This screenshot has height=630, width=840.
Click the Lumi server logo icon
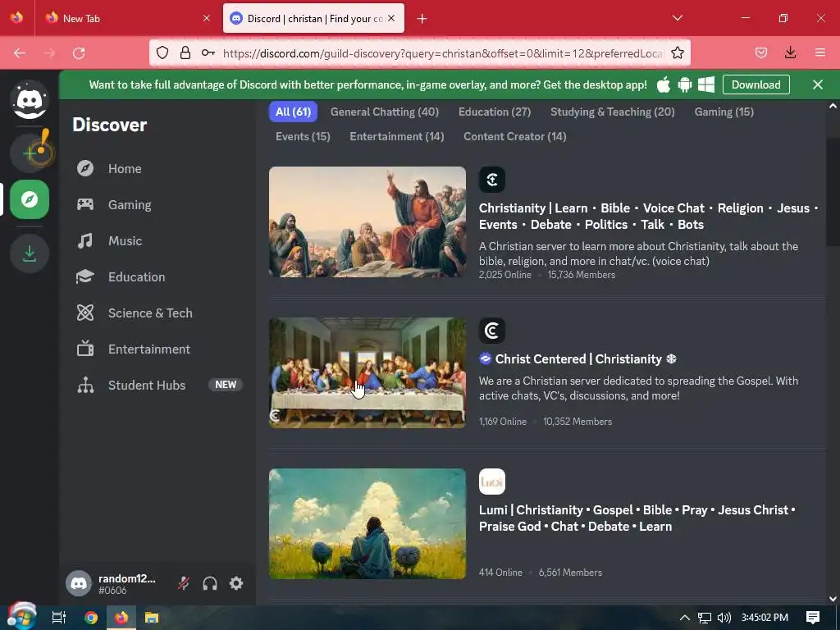coord(492,482)
